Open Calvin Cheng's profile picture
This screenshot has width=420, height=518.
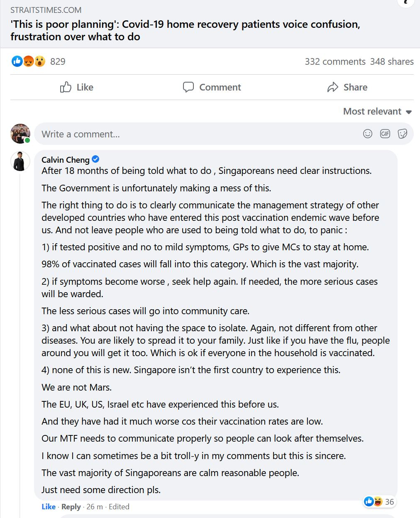[20, 161]
